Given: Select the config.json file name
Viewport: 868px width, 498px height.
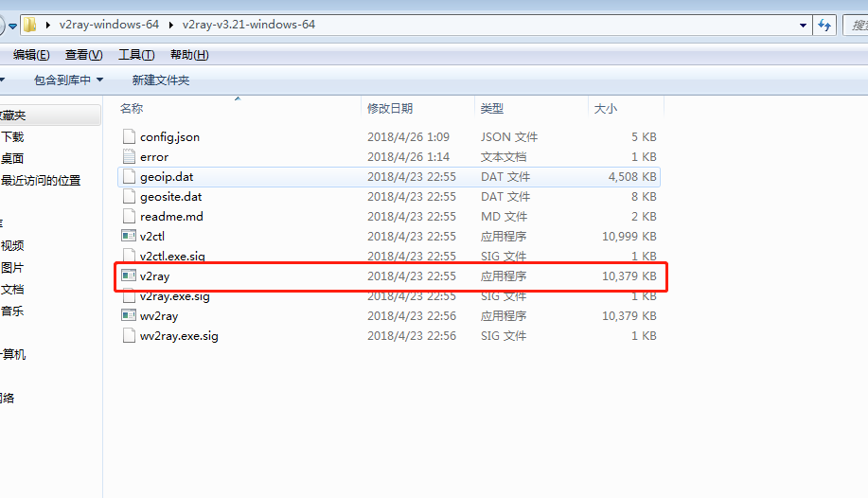Looking at the screenshot, I should (x=169, y=137).
